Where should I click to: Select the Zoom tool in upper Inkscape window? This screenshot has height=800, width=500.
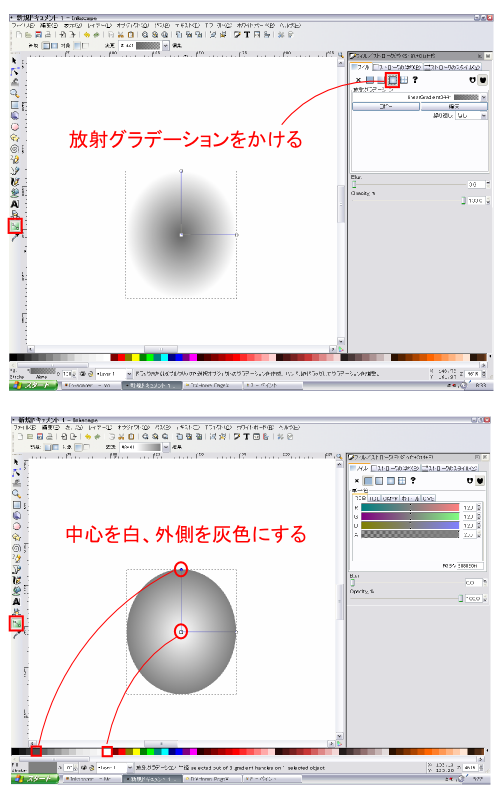(x=14, y=94)
